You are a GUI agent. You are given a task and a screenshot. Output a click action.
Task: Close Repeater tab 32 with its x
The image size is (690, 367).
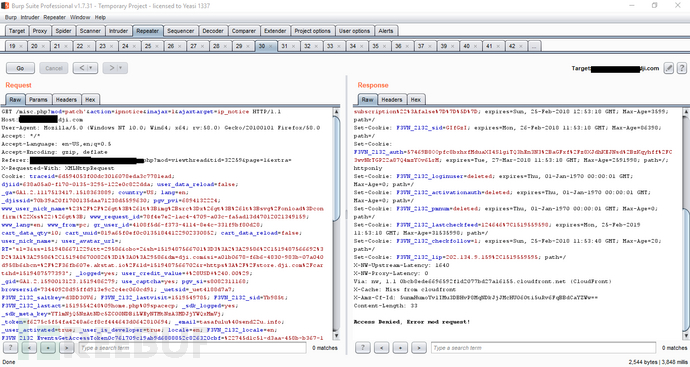click(316, 46)
